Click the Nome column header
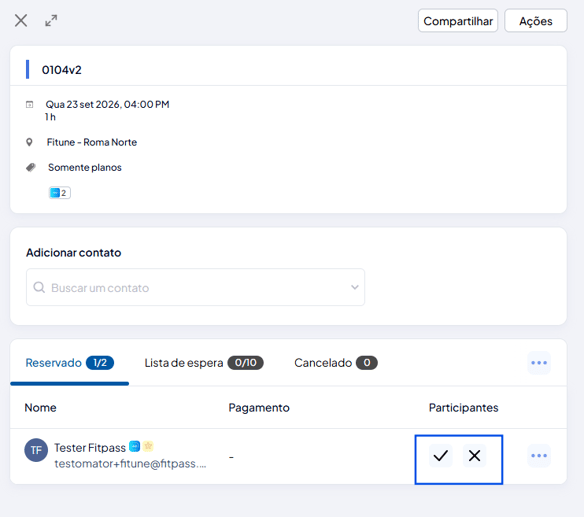The image size is (584, 517). click(41, 407)
